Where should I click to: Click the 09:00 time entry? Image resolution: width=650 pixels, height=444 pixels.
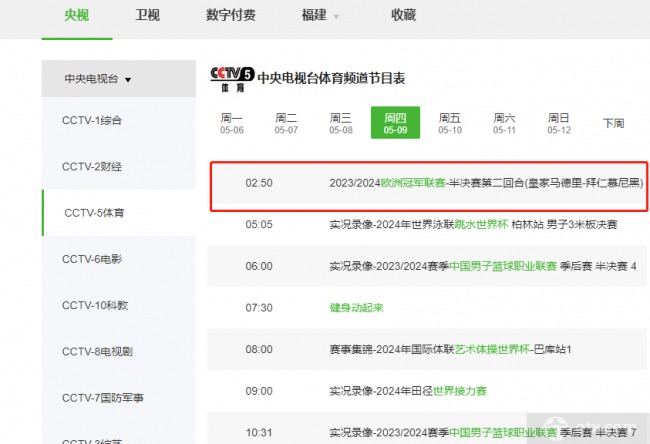coord(259,391)
